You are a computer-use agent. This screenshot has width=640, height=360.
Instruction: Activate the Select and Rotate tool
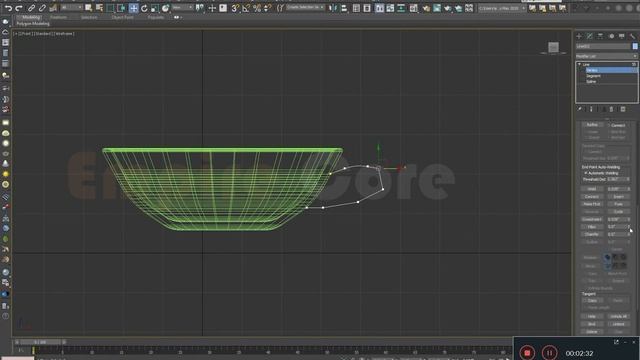click(x=144, y=8)
